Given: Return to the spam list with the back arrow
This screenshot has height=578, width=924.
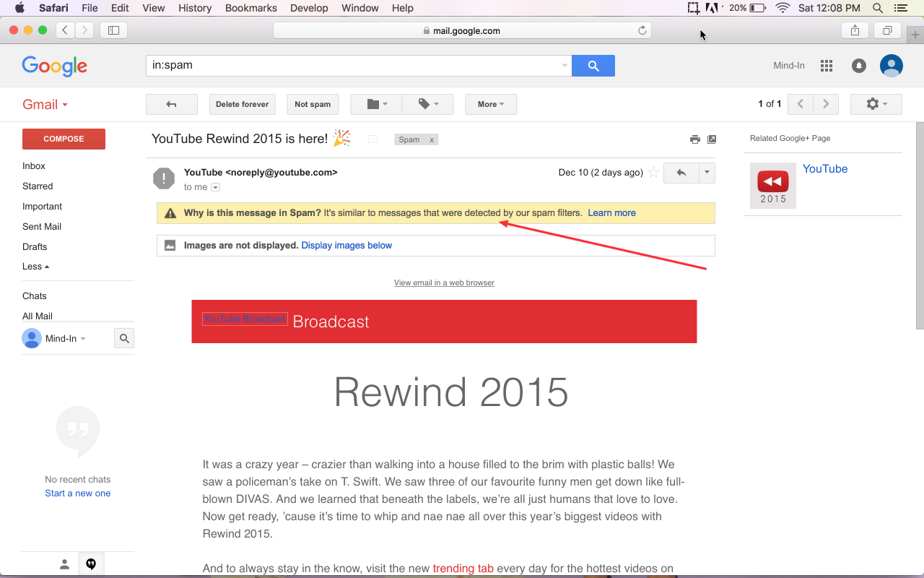Looking at the screenshot, I should 171,104.
